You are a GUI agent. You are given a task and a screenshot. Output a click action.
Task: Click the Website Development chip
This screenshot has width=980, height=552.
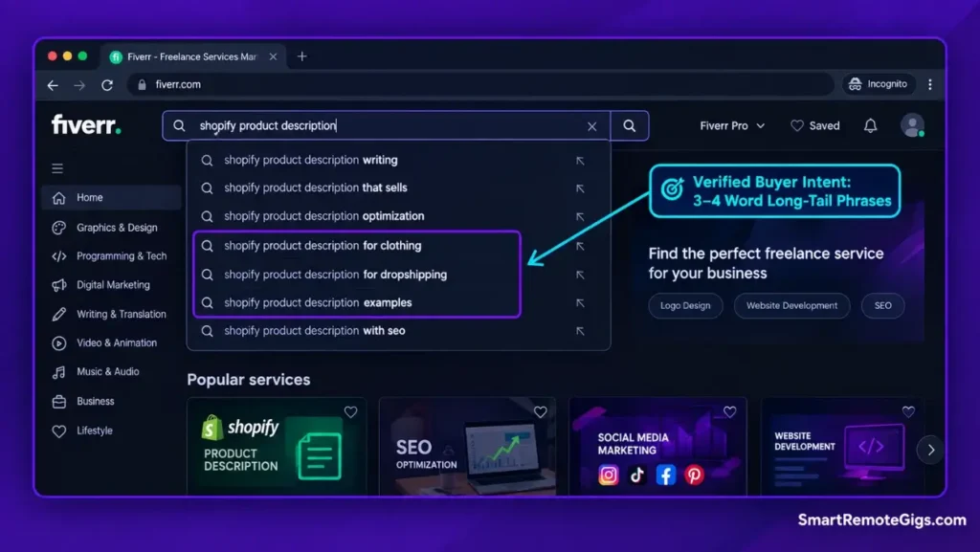(x=791, y=305)
